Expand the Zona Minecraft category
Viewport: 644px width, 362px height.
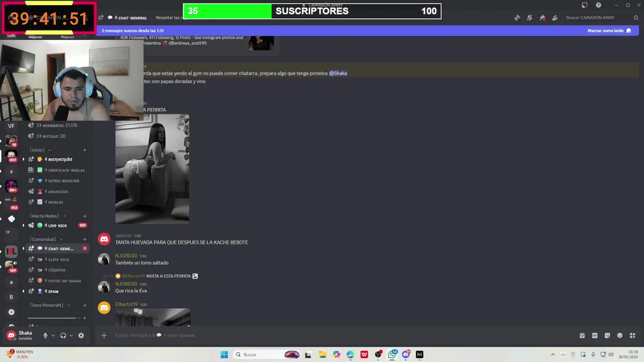click(50, 305)
